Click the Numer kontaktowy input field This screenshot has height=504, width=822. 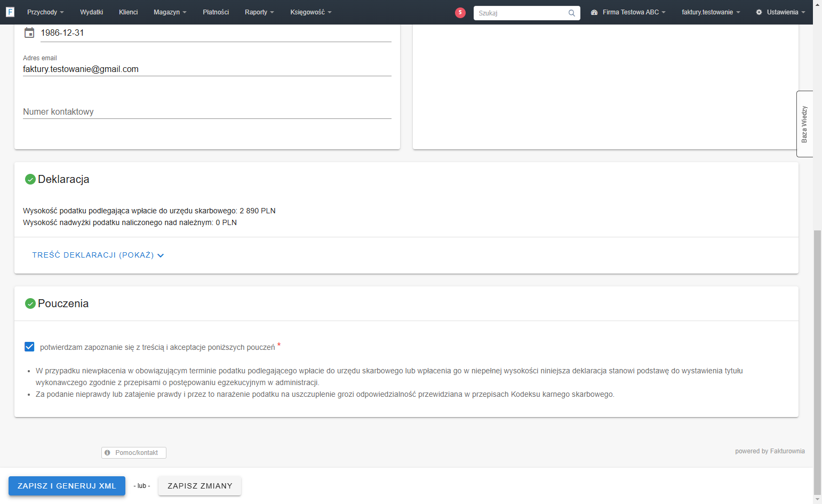pos(207,111)
